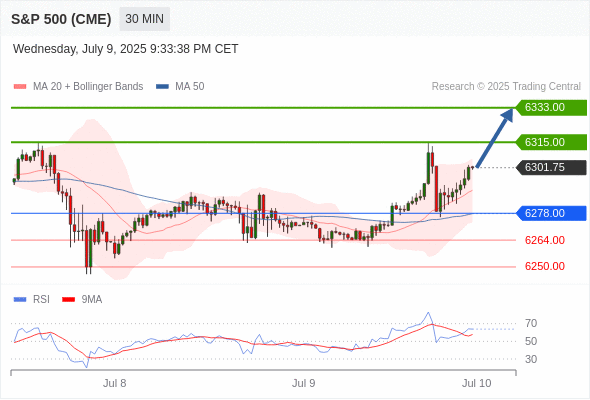Image resolution: width=590 pixels, height=400 pixels.
Task: Click the 6315.00 resistance price tag
Action: point(550,142)
